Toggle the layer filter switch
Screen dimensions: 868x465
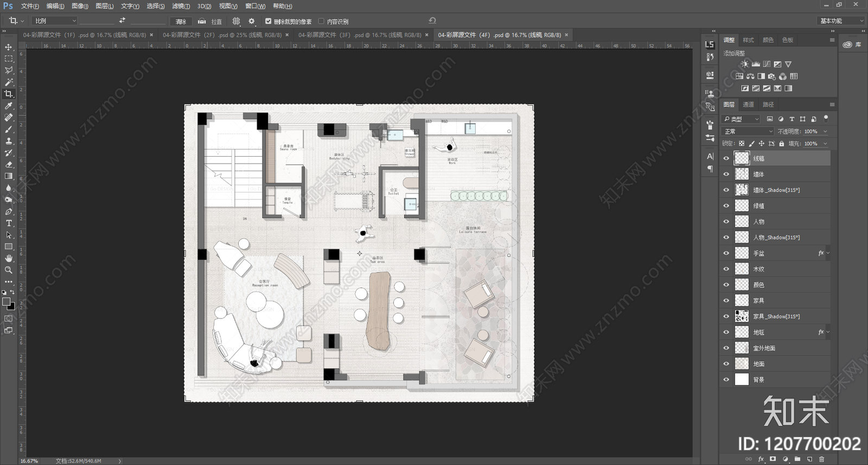[826, 118]
